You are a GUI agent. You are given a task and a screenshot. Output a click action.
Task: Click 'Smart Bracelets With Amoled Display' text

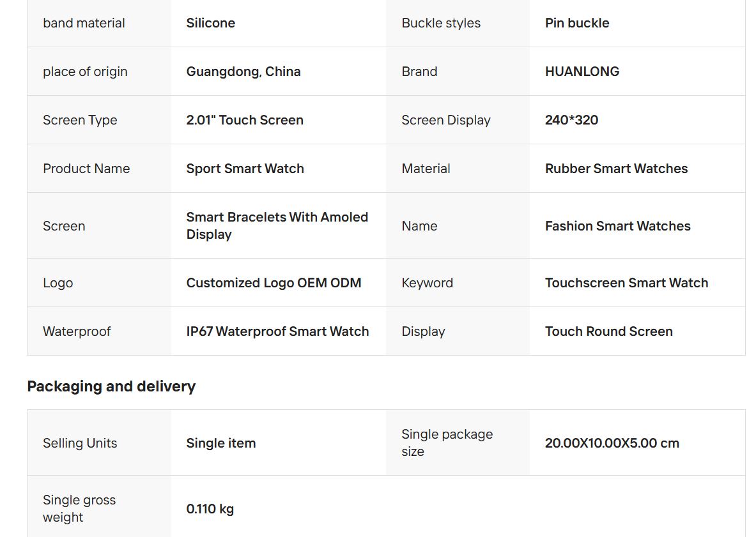[x=277, y=225]
